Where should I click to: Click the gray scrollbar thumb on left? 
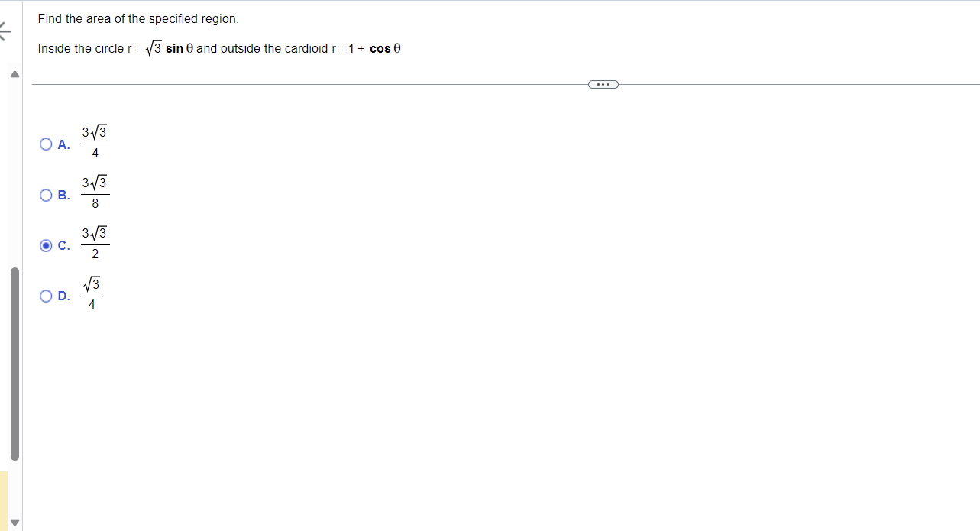pos(15,364)
